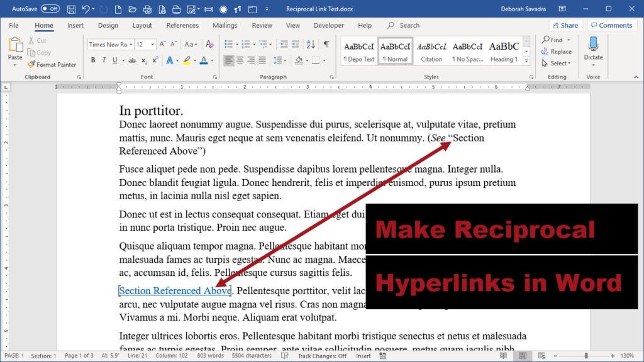Click the word count in the status bar
Image resolution: width=644 pixels, height=362 pixels.
(x=210, y=355)
